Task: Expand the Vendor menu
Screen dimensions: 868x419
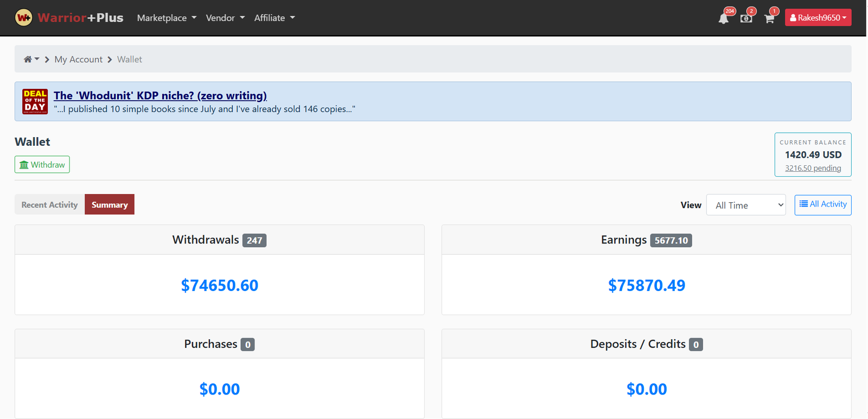Action: click(225, 18)
